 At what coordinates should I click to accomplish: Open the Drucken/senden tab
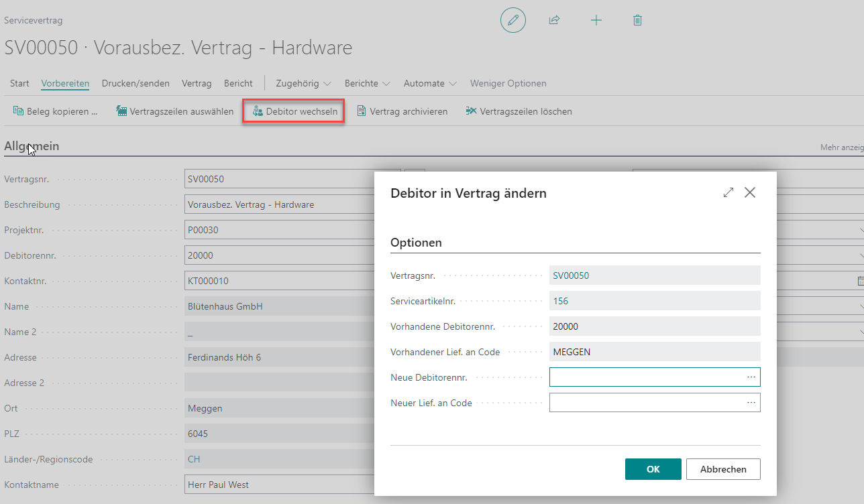(x=136, y=83)
